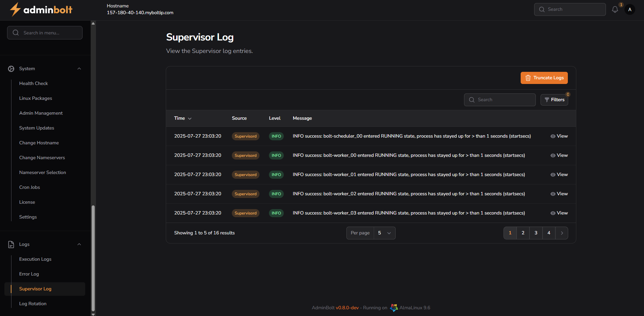Select Cron Jobs from the sidebar
The image size is (644, 316).
[29, 187]
